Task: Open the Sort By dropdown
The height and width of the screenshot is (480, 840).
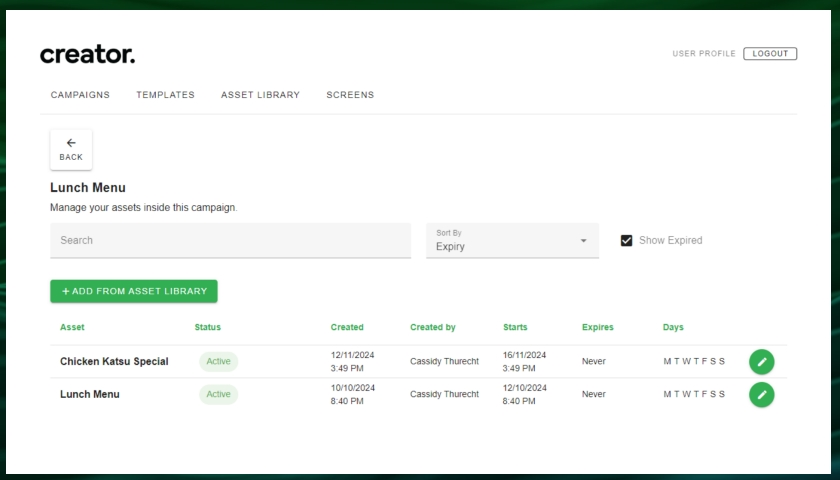Action: [x=512, y=241]
